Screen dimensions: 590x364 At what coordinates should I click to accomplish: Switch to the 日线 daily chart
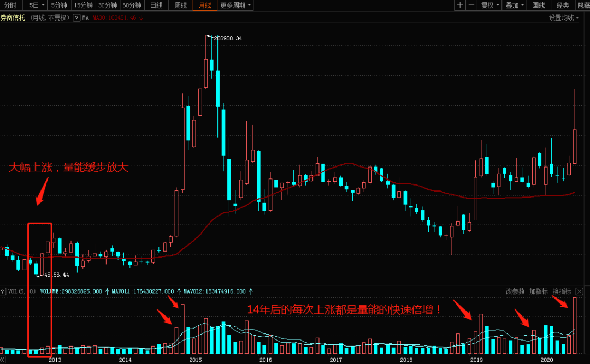[156, 5]
